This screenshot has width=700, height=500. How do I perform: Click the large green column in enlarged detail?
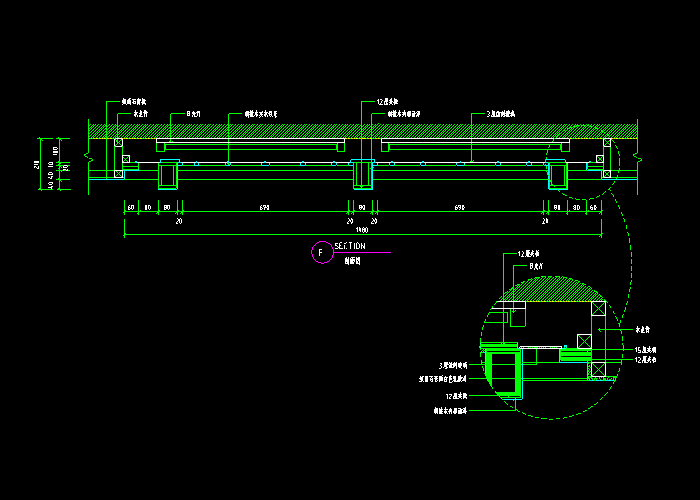(x=503, y=373)
